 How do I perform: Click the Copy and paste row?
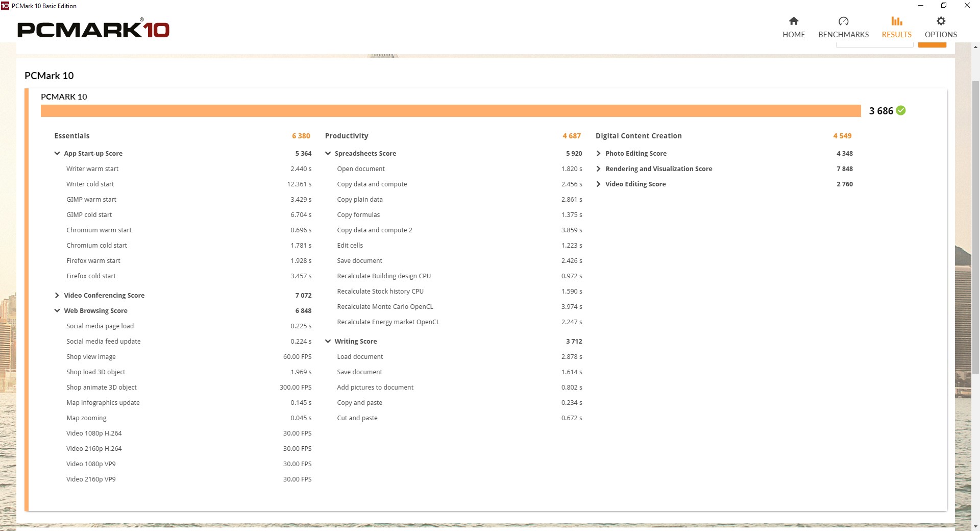coord(459,402)
